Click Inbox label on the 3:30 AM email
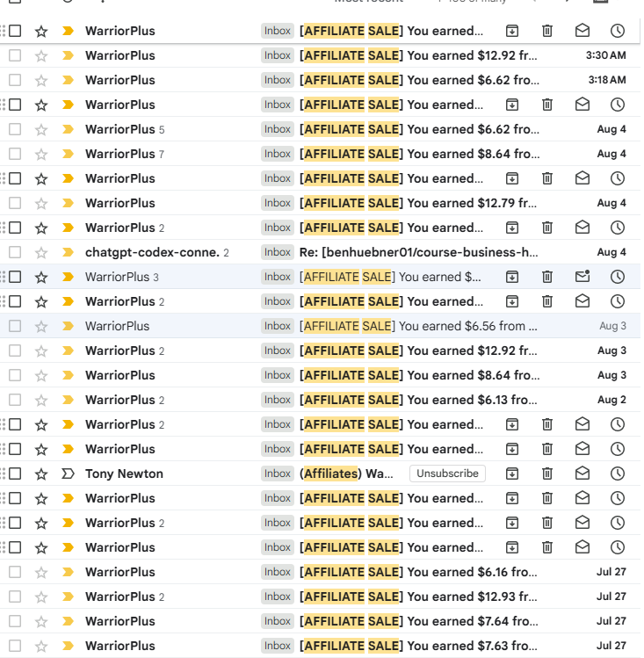Image resolution: width=644 pixels, height=658 pixels. [x=278, y=55]
